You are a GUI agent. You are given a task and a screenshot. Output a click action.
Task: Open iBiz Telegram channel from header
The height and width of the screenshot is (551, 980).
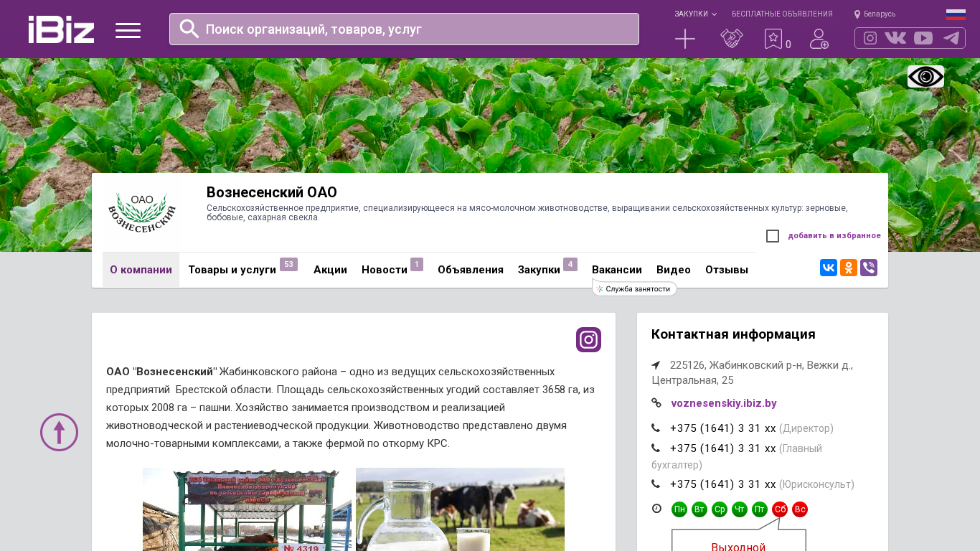coord(951,38)
